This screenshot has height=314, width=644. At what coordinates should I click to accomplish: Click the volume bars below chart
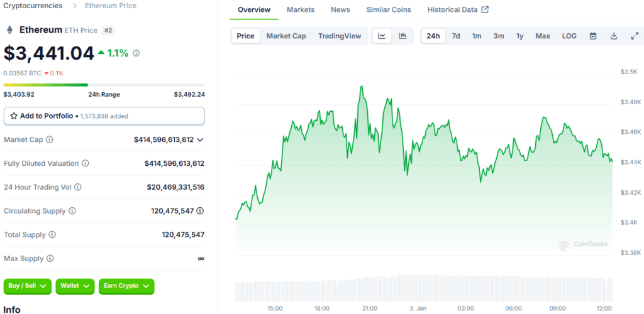[x=424, y=288]
